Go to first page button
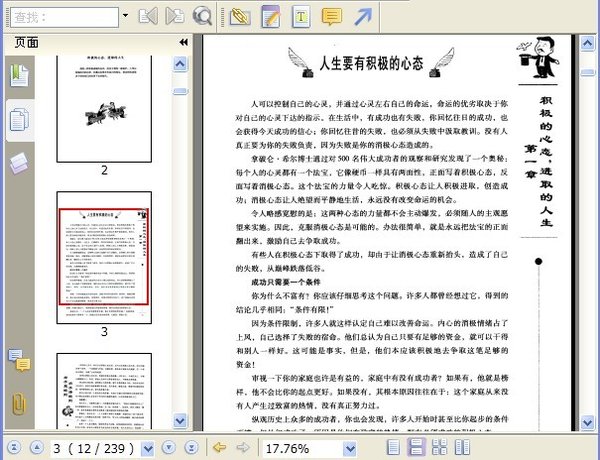Viewport: 600px width, 460px height. click(x=14, y=447)
